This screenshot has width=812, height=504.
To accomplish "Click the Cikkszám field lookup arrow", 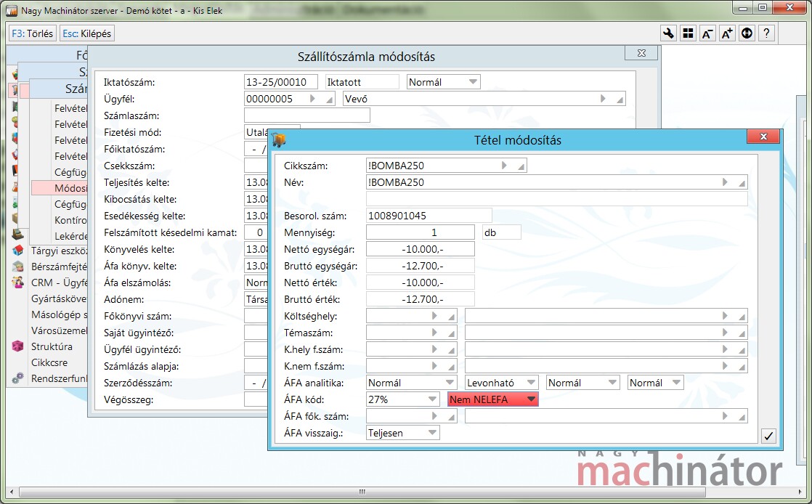I will pos(504,166).
